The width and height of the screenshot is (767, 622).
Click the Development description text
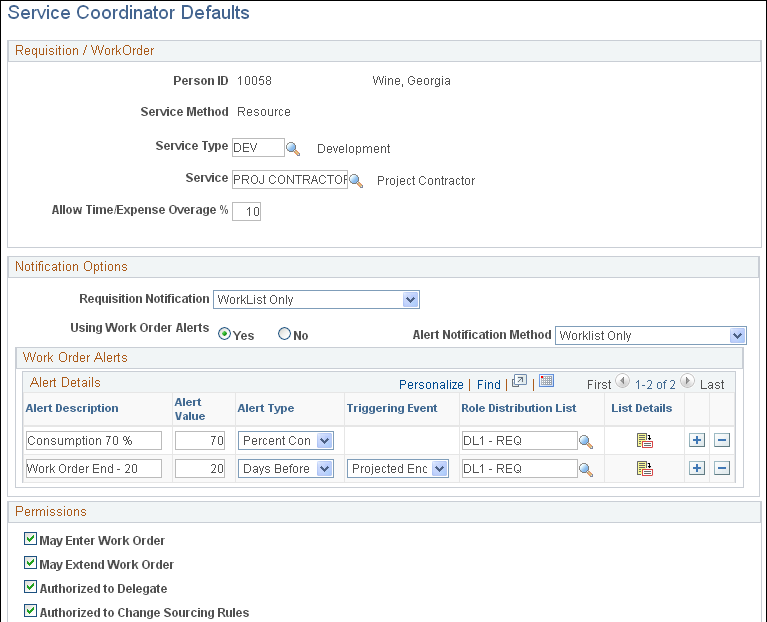point(354,149)
